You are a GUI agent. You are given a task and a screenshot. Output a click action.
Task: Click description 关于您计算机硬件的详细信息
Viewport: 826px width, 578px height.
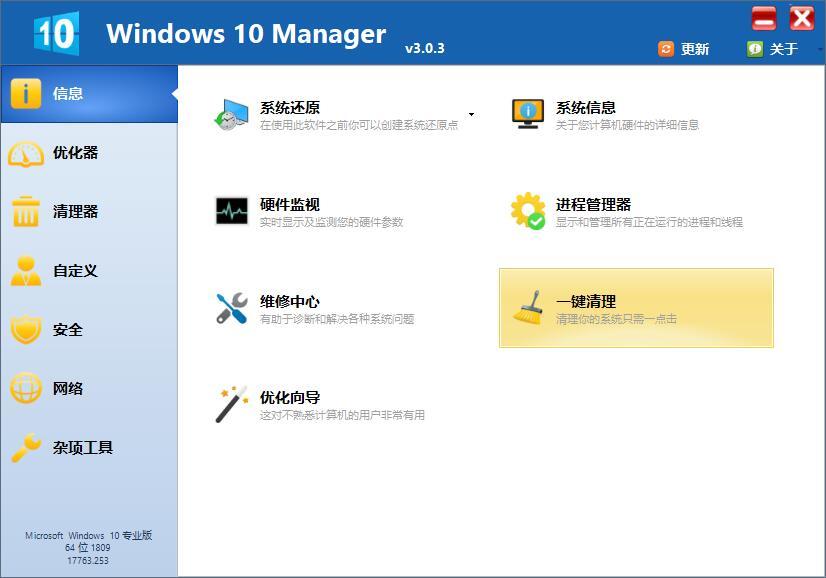pos(627,125)
